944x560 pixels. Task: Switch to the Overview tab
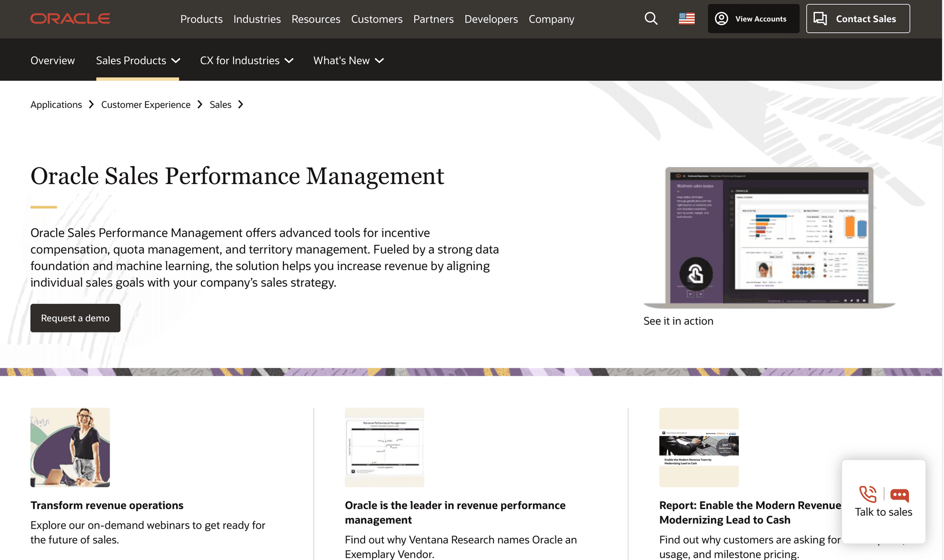pyautogui.click(x=53, y=60)
